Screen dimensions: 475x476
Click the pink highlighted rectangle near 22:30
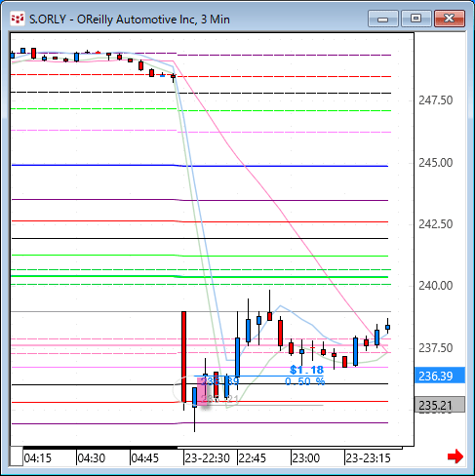pos(202,390)
